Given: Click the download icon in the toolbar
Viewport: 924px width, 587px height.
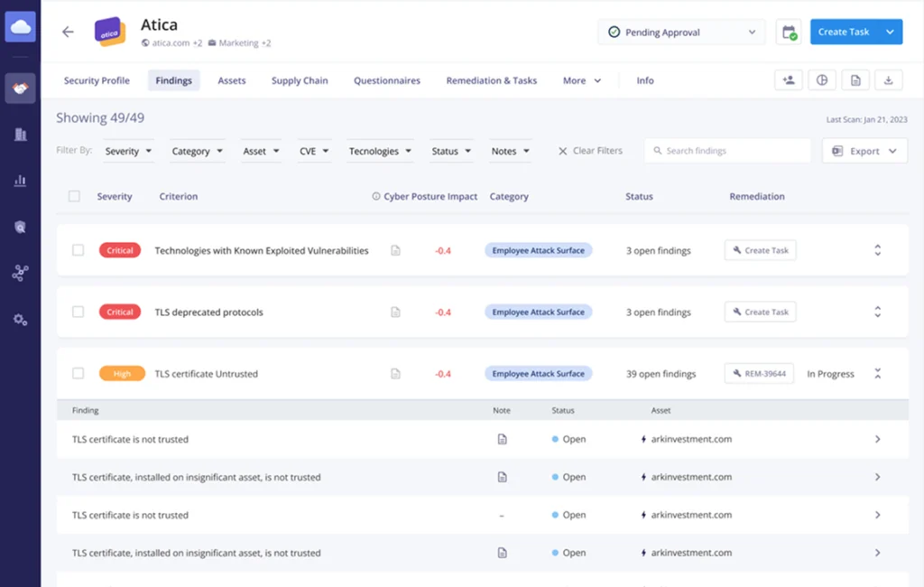Looking at the screenshot, I should (888, 79).
